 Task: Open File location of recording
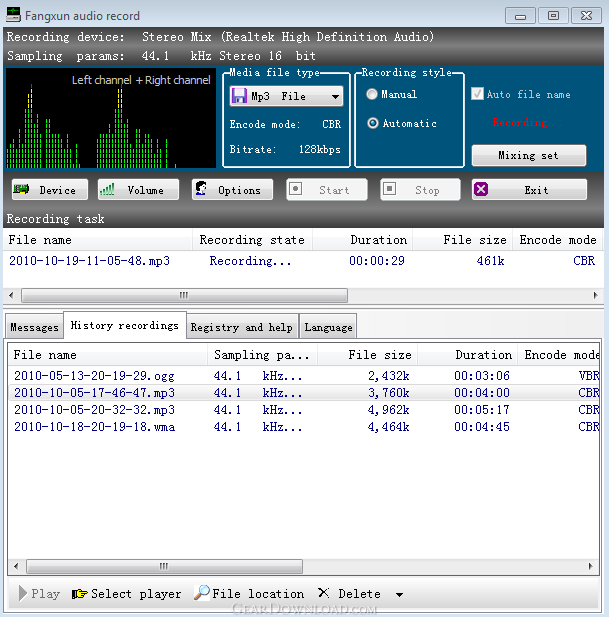click(x=249, y=594)
